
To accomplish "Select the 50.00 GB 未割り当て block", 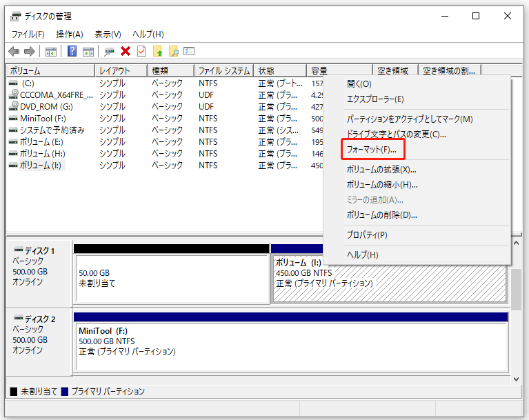I will click(x=171, y=274).
